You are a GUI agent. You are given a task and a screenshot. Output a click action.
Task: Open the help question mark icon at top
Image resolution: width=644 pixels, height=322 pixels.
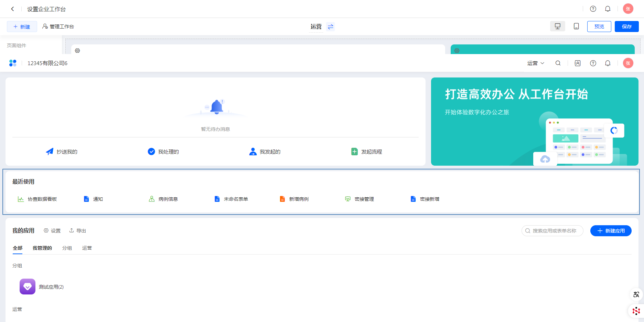(x=593, y=9)
